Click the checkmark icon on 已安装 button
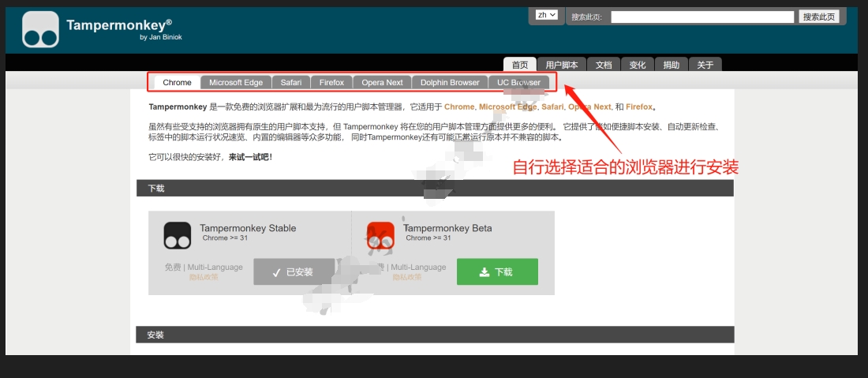Screen dimensions: 868x378 pos(277,272)
